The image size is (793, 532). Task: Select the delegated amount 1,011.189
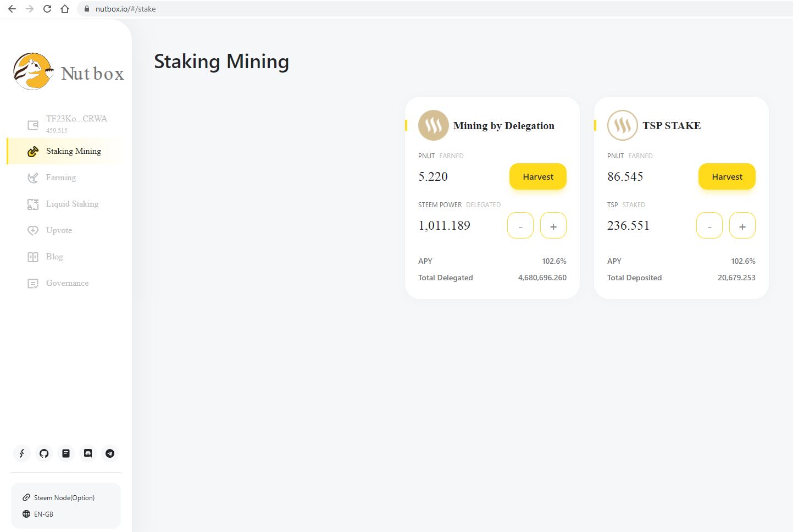click(x=445, y=225)
